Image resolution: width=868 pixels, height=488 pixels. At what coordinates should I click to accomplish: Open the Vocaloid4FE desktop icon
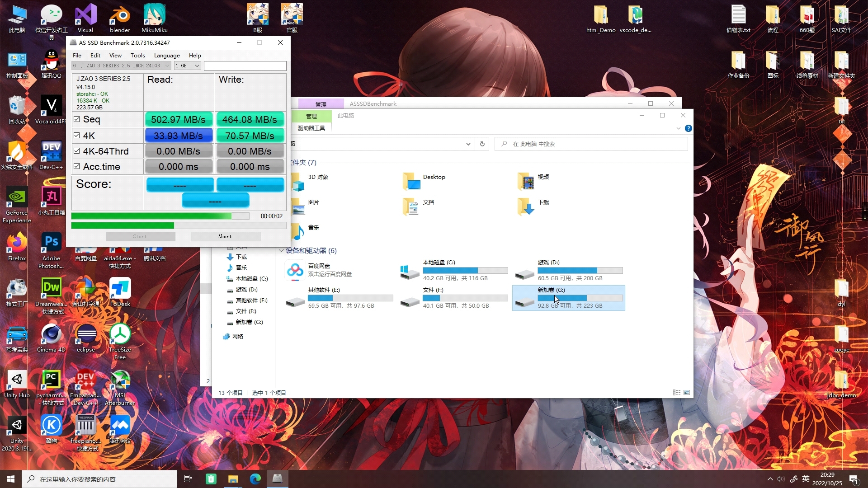(51, 110)
